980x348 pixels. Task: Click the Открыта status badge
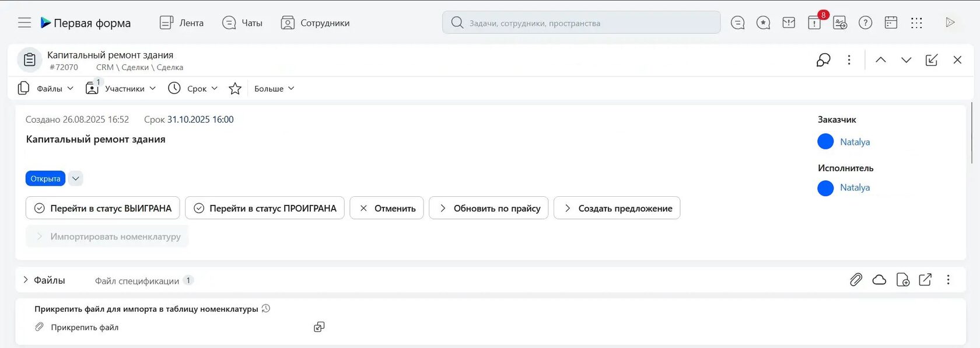click(45, 179)
